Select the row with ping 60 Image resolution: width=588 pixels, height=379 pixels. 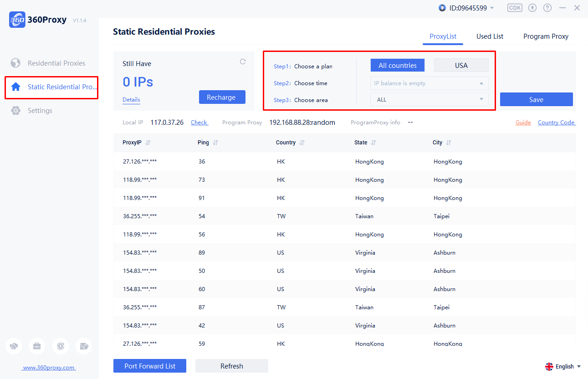pyautogui.click(x=344, y=289)
